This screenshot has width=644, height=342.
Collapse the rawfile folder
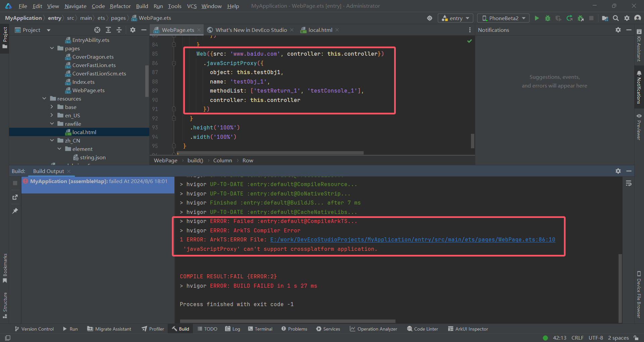52,124
